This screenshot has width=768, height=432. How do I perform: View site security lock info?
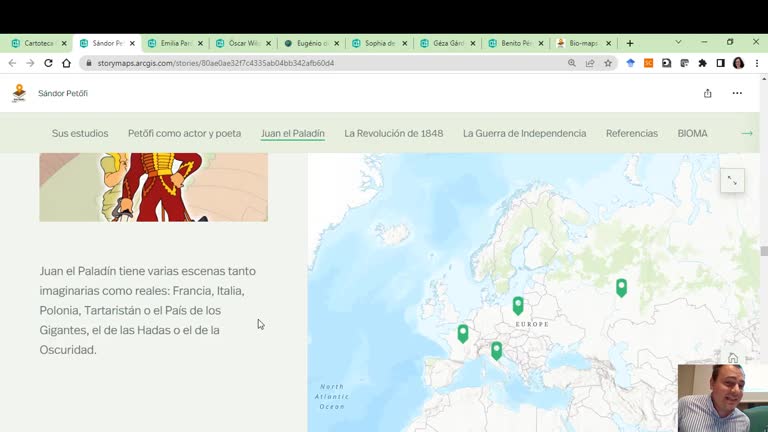pos(89,63)
